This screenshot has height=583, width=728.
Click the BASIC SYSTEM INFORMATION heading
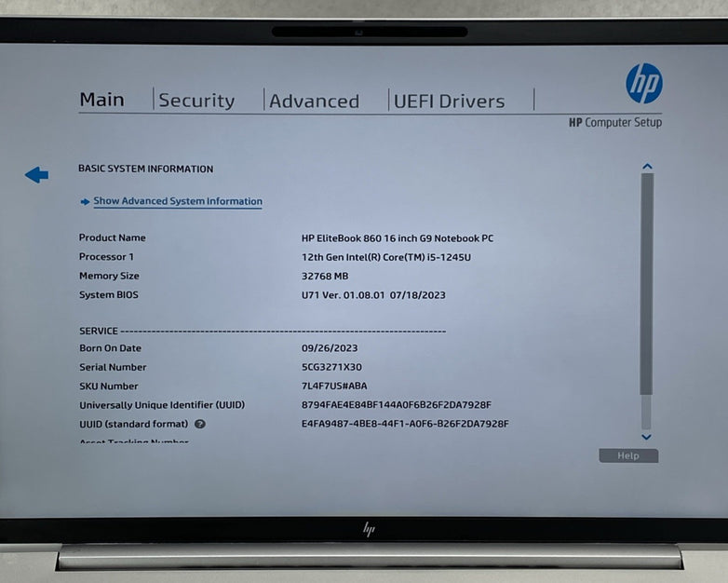146,169
